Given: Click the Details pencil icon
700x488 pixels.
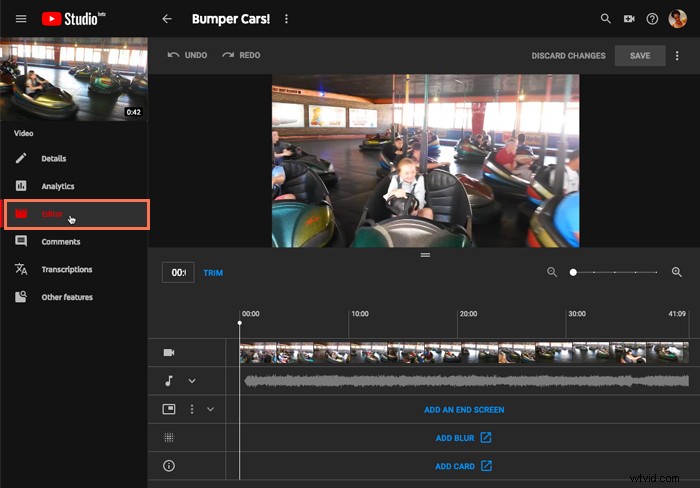Looking at the screenshot, I should 21,158.
